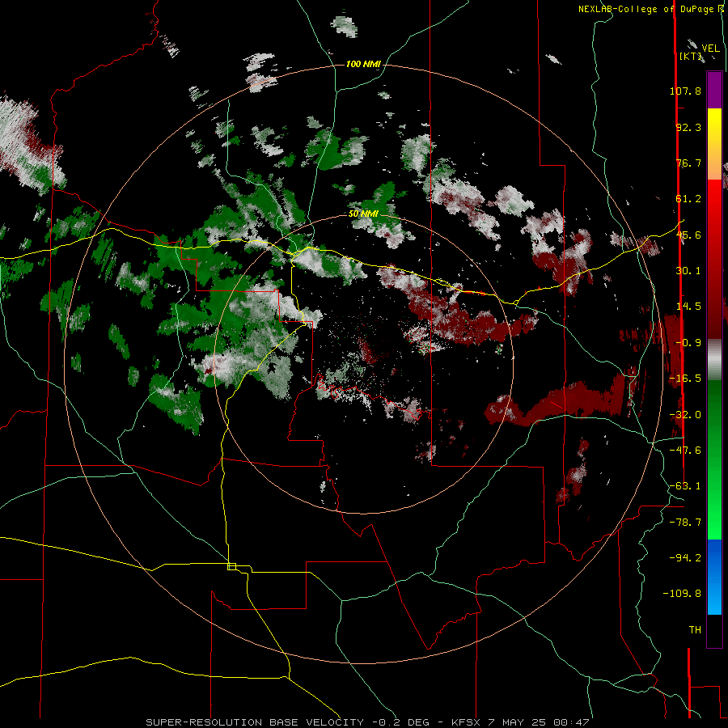Click the 45.6 velocity scale value
728x728 pixels.
tap(688, 235)
